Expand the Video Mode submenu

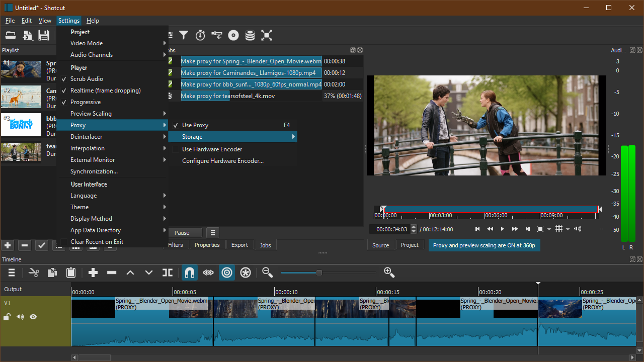(86, 43)
